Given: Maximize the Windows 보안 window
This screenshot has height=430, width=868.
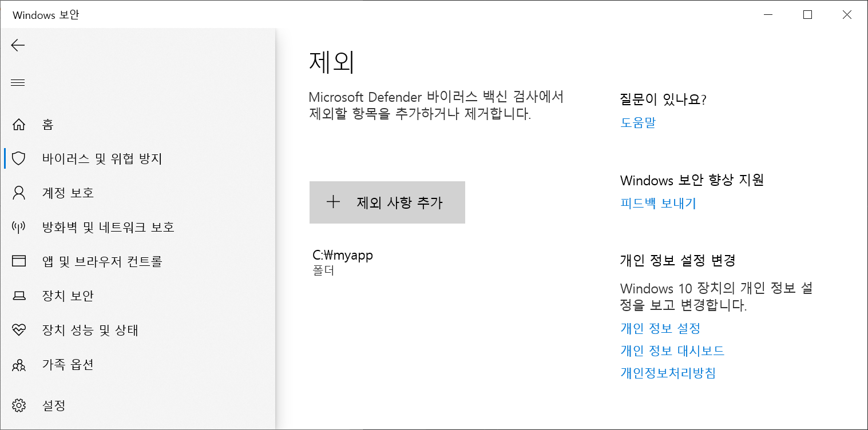Looking at the screenshot, I should [807, 15].
